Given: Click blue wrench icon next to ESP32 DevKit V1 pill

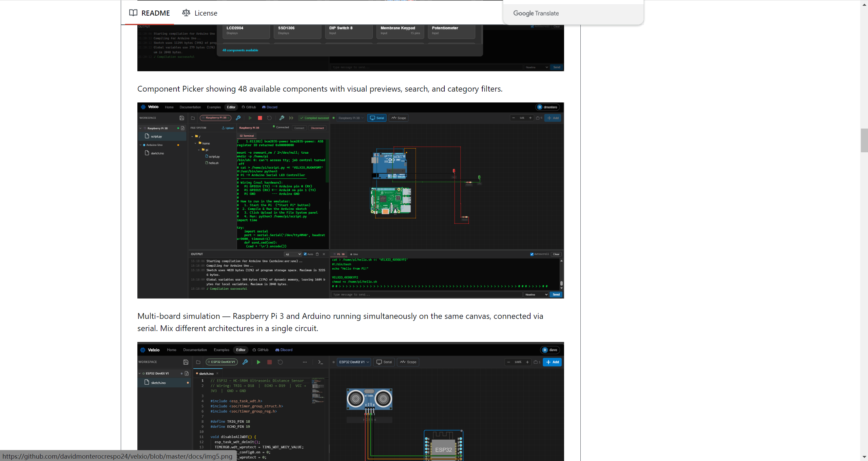Looking at the screenshot, I should (x=245, y=362).
